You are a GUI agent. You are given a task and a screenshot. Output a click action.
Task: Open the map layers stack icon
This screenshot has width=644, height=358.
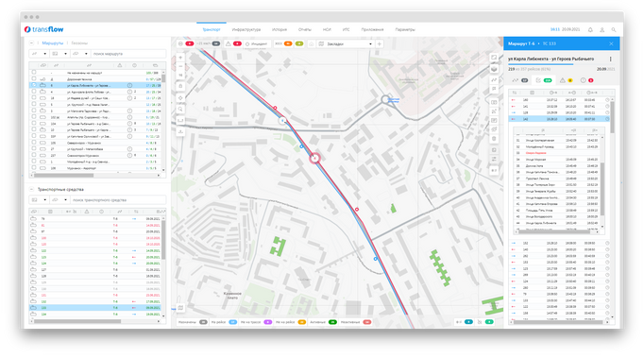click(494, 69)
